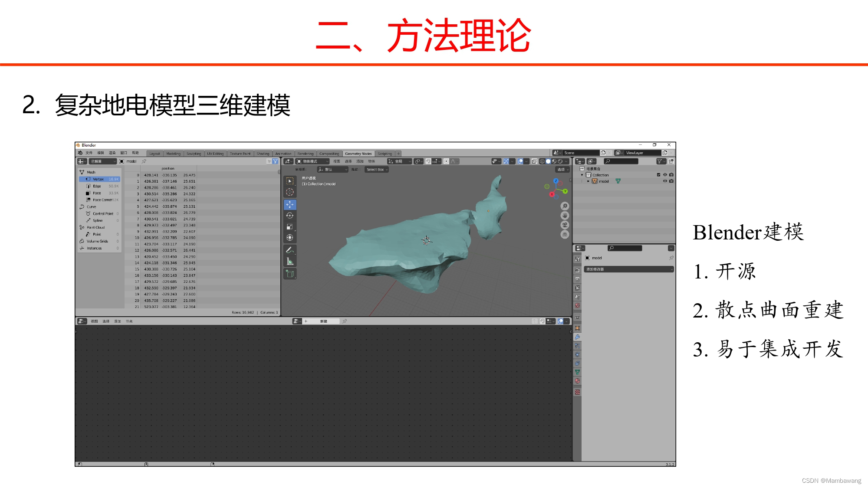
Task: Select the Annotate pencil tool
Action: pos(290,250)
